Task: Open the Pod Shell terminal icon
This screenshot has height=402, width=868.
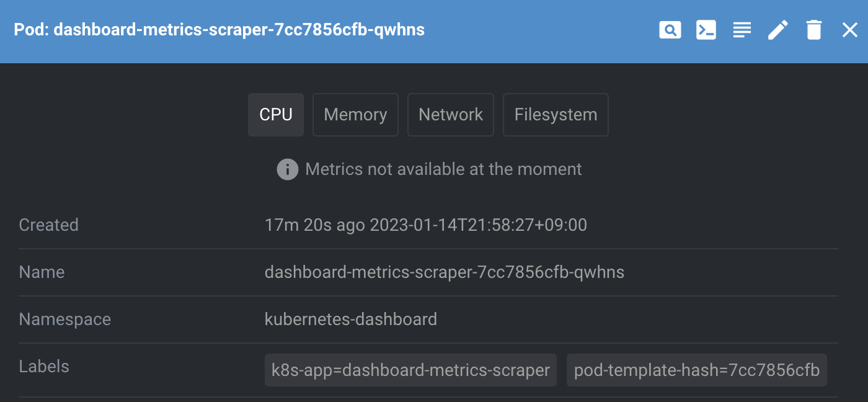Action: coord(706,30)
